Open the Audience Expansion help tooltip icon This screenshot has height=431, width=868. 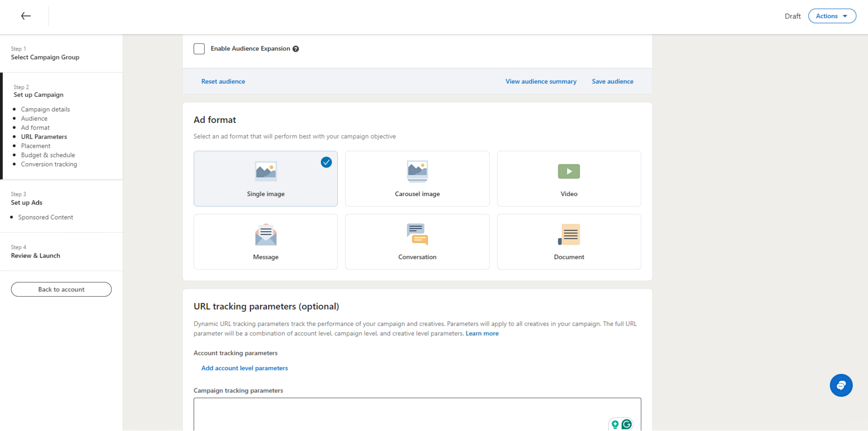(x=296, y=49)
